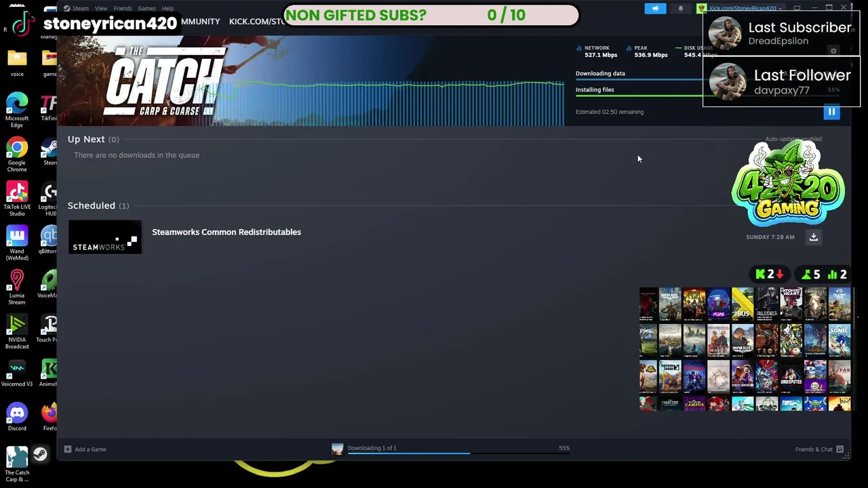Click the Downloading data progress bar

click(x=708, y=80)
